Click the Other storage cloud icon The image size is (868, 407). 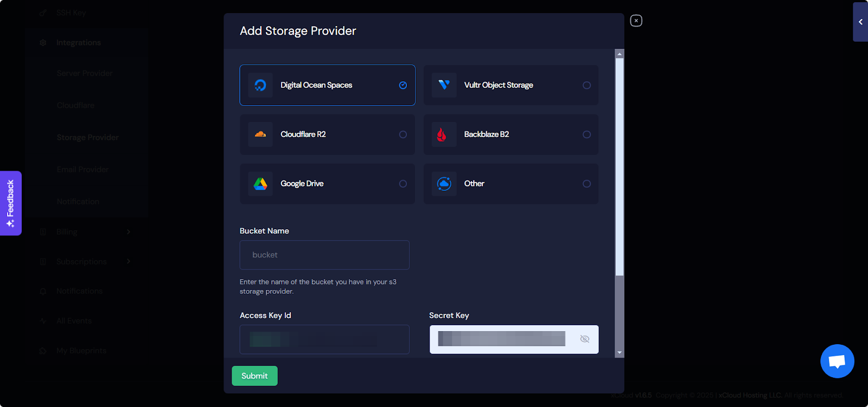(x=444, y=184)
